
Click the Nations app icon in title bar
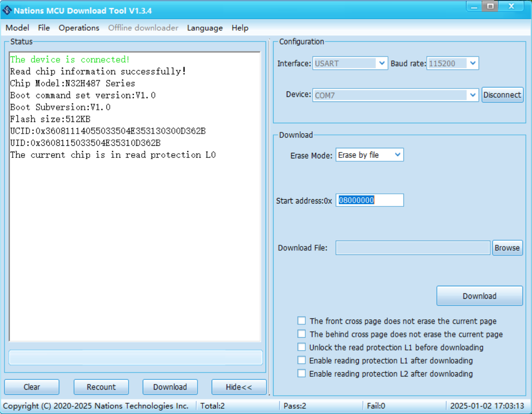click(x=7, y=10)
